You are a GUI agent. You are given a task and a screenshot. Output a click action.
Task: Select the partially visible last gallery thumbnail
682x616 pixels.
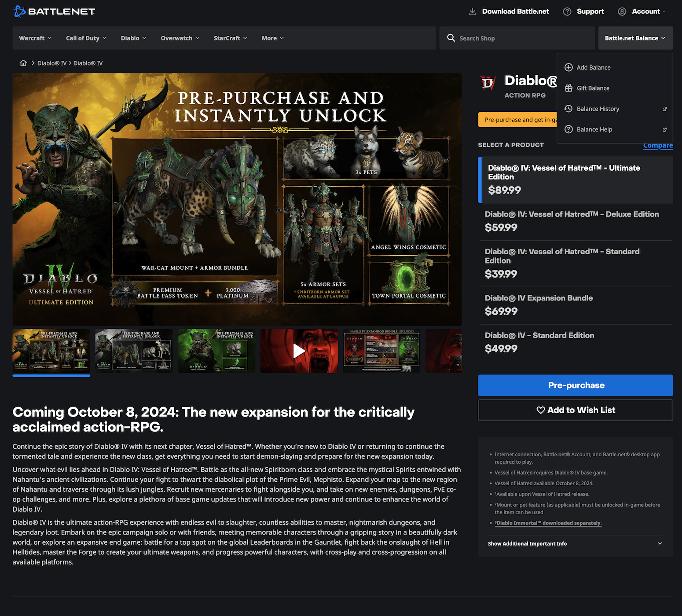(x=444, y=351)
